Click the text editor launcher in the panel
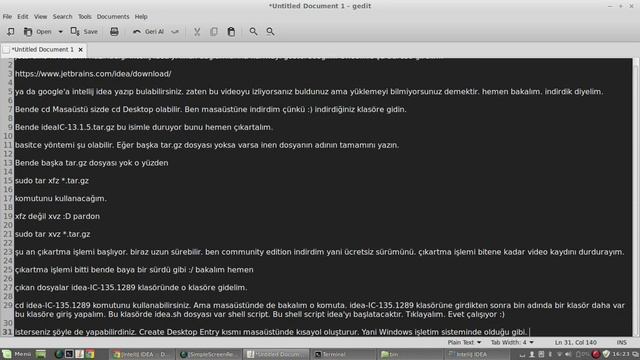Image resolution: width=640 pixels, height=360 pixels. [x=80, y=354]
